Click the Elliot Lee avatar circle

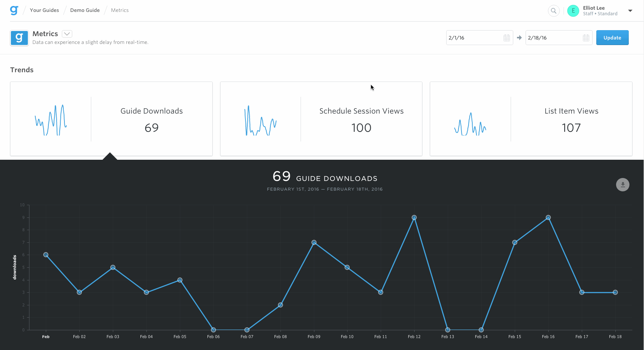(573, 11)
